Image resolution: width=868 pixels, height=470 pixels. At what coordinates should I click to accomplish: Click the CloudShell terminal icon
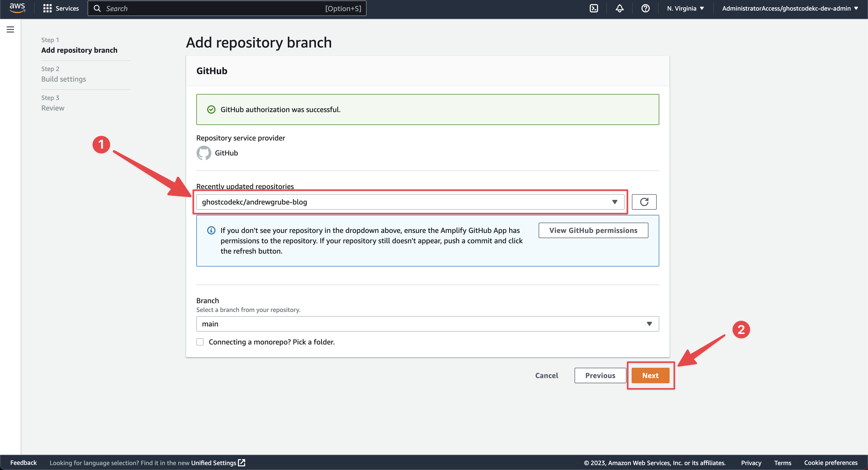click(594, 8)
